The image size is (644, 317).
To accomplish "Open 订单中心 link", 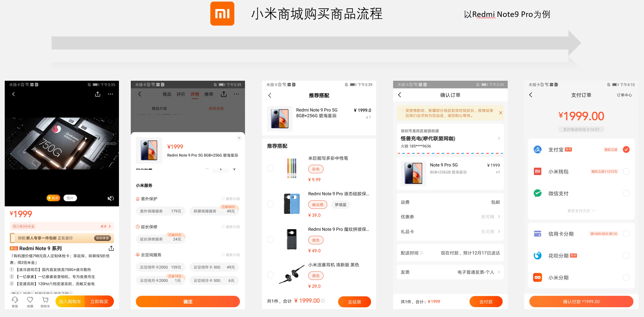I will tap(624, 95).
